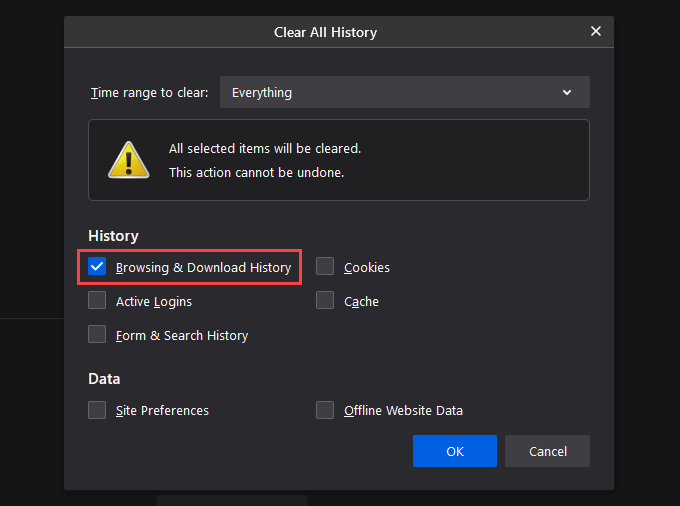Toggle the Offline Website Data checkbox
This screenshot has width=680, height=506.
(x=325, y=410)
